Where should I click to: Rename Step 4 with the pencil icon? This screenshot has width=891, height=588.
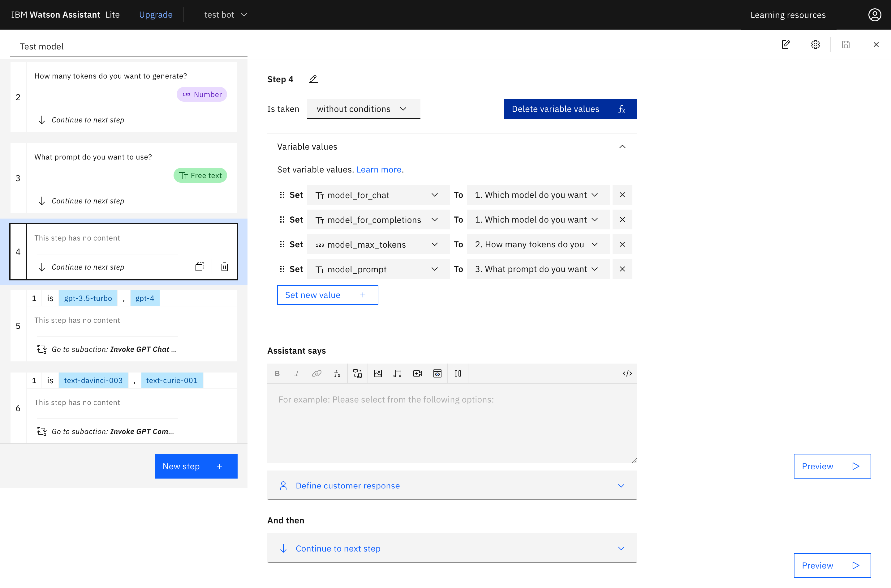coord(313,79)
